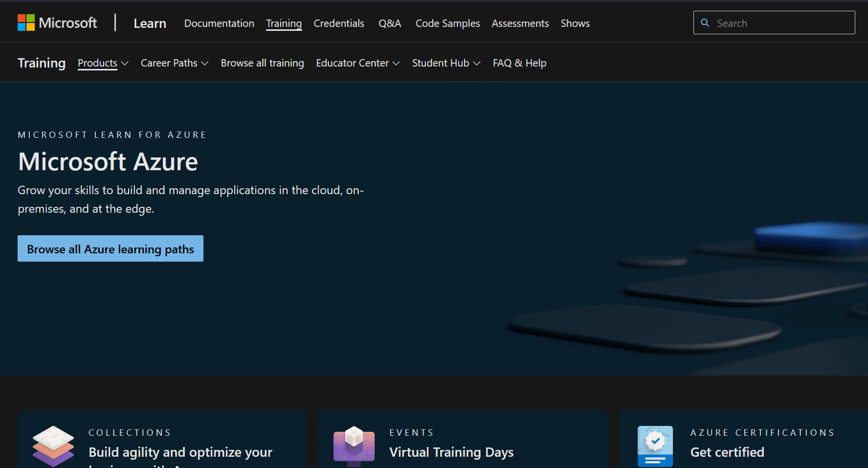This screenshot has height=468, width=868.
Task: Open the Credentials menu item
Action: 338,23
